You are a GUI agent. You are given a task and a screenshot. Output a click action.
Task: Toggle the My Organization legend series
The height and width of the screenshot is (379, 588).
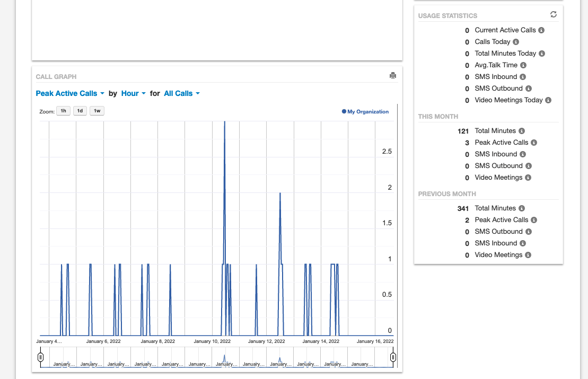point(365,111)
